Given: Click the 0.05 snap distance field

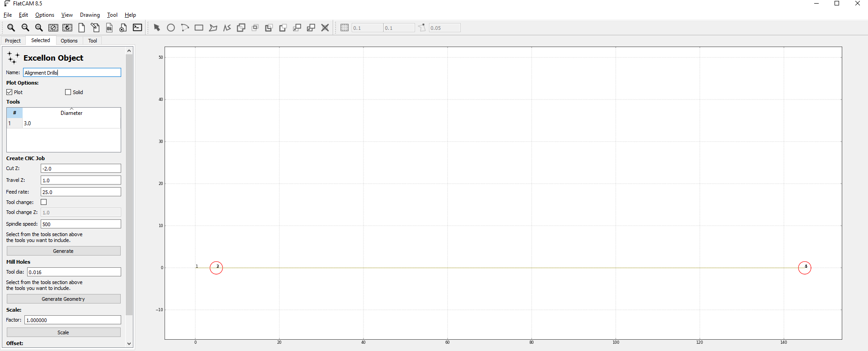Looking at the screenshot, I should [x=445, y=28].
